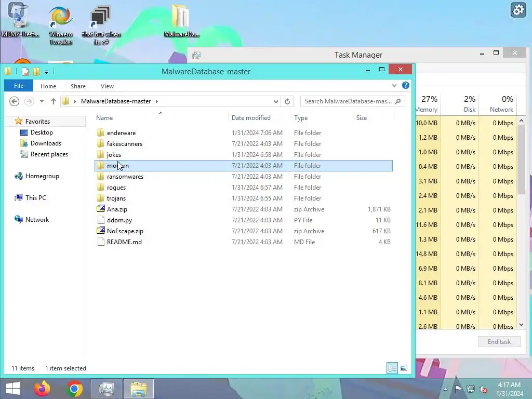Open recent locations dropdown arrow
The image size is (532, 399).
pyautogui.click(x=42, y=101)
